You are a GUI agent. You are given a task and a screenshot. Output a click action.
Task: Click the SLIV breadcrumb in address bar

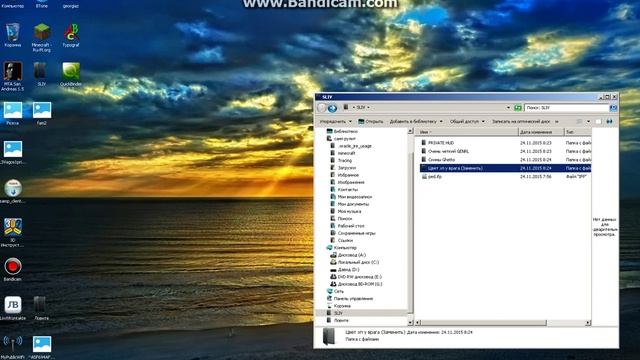[361, 107]
